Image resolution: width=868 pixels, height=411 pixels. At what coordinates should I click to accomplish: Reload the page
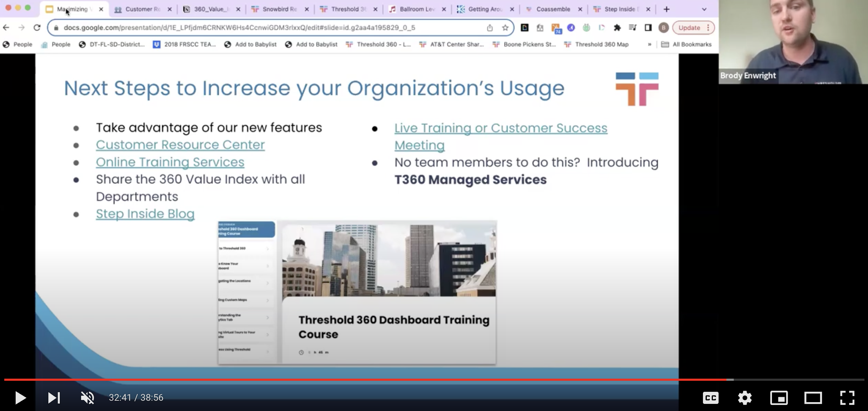point(37,28)
